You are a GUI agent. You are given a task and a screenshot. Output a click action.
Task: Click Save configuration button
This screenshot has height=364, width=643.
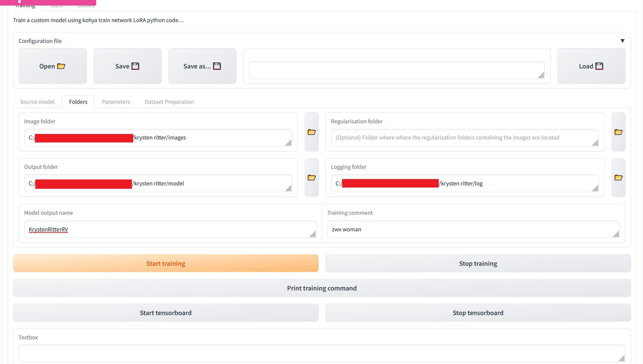[127, 66]
